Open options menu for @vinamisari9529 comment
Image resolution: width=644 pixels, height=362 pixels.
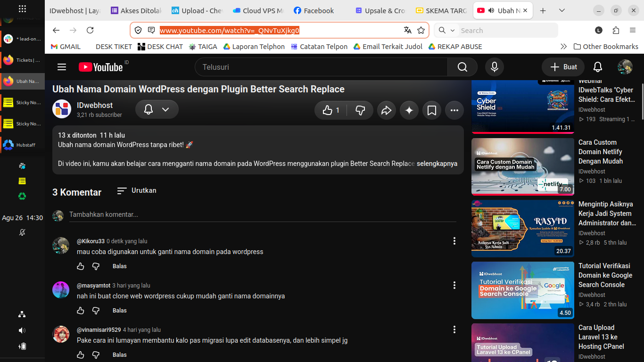pyautogui.click(x=454, y=329)
